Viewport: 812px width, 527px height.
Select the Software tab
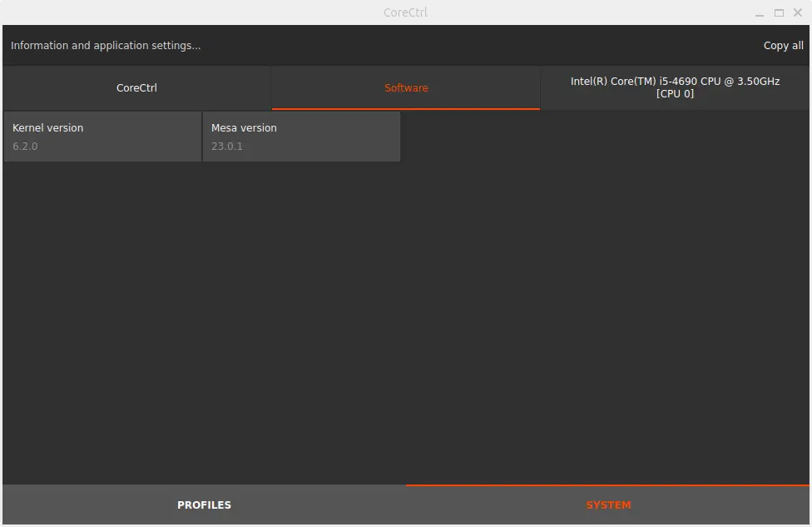[406, 88]
